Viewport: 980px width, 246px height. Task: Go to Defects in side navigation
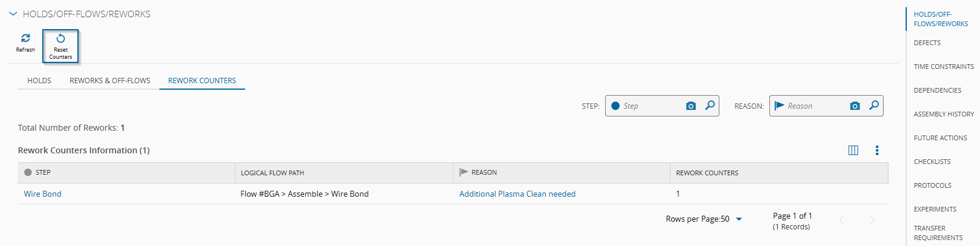pyautogui.click(x=927, y=43)
